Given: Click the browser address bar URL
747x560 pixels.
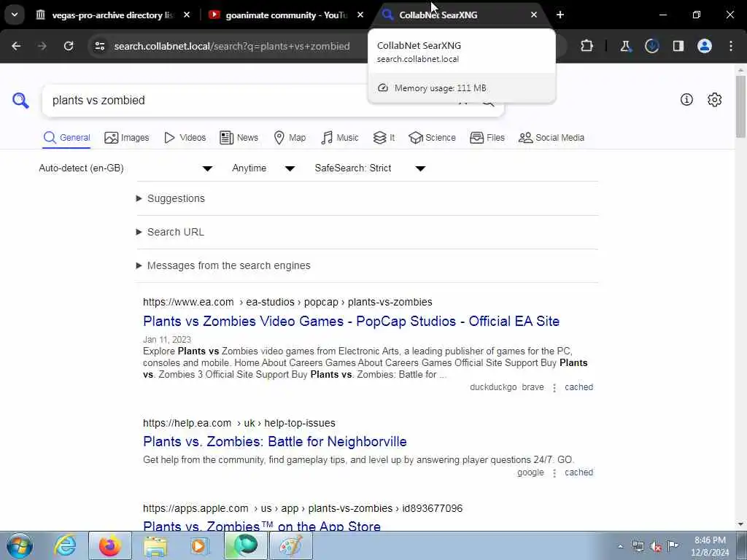Looking at the screenshot, I should (x=232, y=46).
